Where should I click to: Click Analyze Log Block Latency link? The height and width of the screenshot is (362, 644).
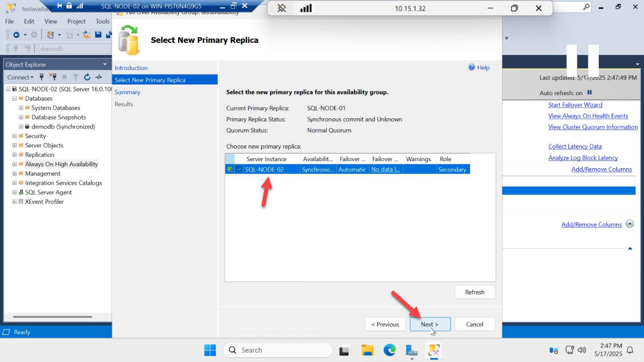tap(583, 157)
